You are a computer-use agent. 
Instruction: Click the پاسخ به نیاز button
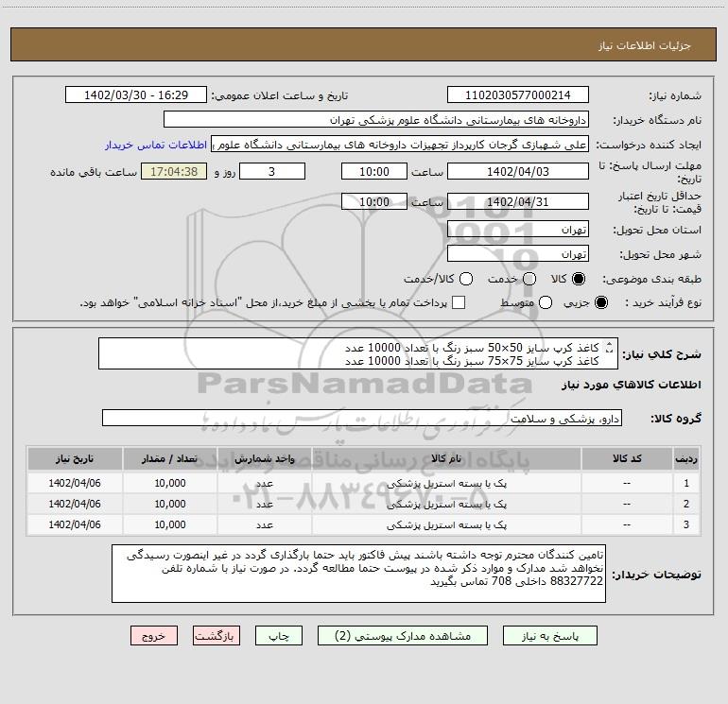[549, 636]
